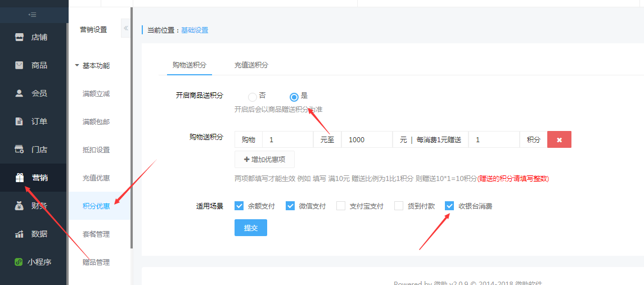Image resolution: width=644 pixels, height=285 pixels.
Task: Open the 商品 products icon in sidebar
Action: 20,65
